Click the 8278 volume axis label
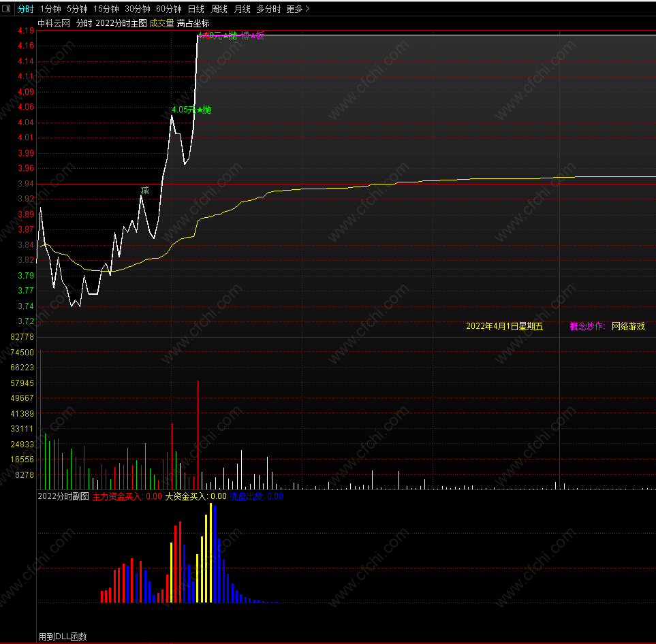 pyautogui.click(x=25, y=474)
